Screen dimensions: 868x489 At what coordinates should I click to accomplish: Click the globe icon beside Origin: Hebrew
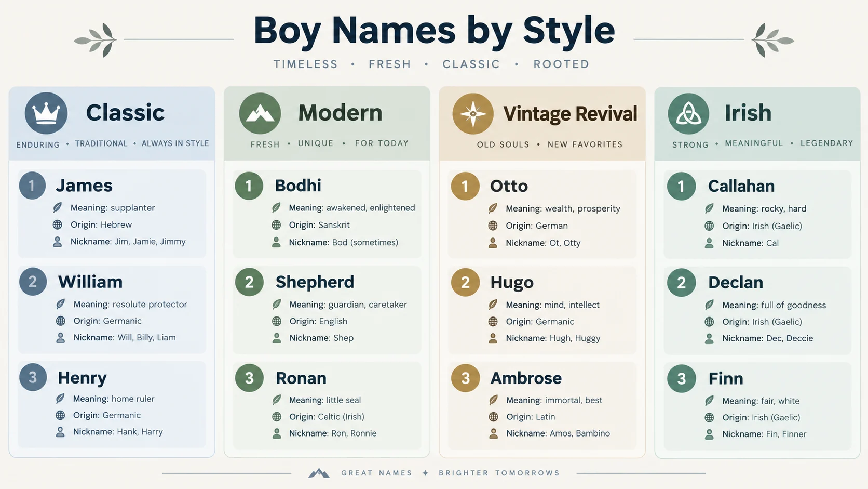pyautogui.click(x=58, y=224)
